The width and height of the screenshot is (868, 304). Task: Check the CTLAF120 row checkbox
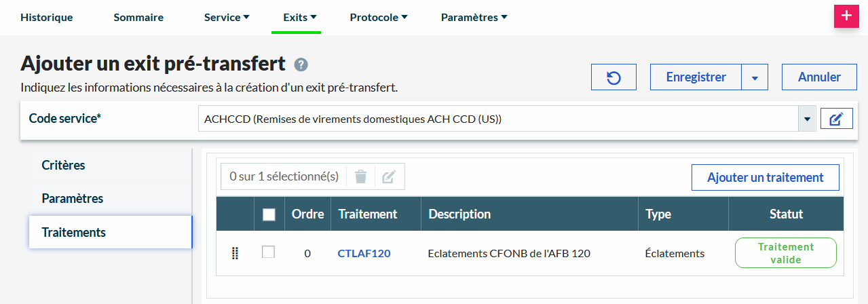pos(269,252)
